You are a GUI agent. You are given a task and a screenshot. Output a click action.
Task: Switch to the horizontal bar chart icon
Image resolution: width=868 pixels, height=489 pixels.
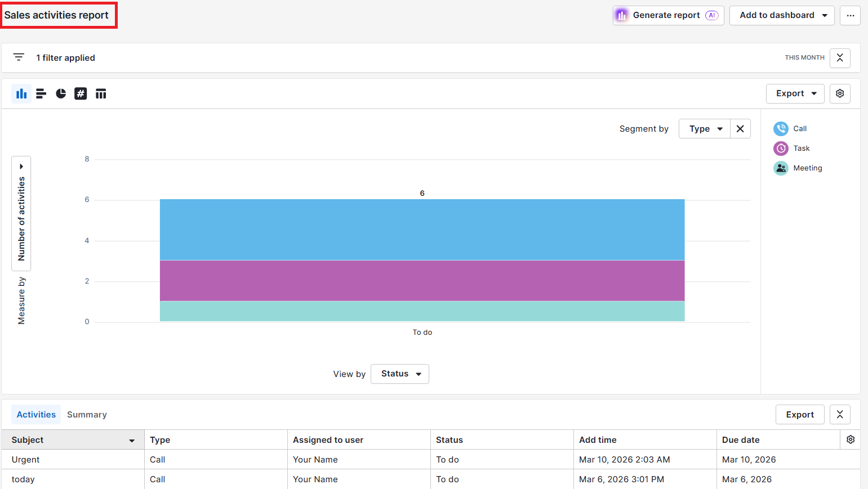click(41, 93)
